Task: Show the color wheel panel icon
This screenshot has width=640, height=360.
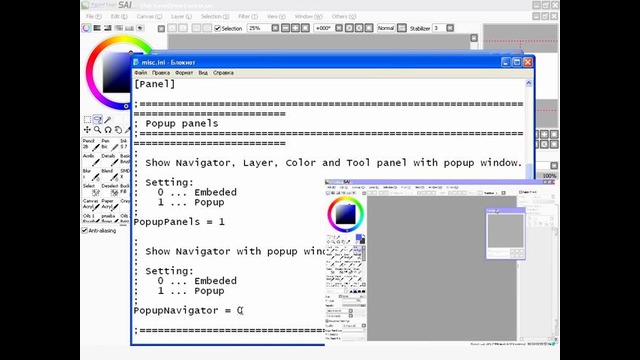Action: (x=86, y=28)
